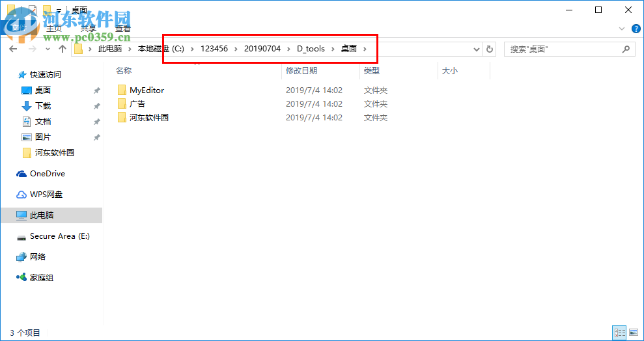Screen dimensions: 644x341
Task: Open the Quick Access Toolbar dropdown arrow
Action: (x=59, y=9)
